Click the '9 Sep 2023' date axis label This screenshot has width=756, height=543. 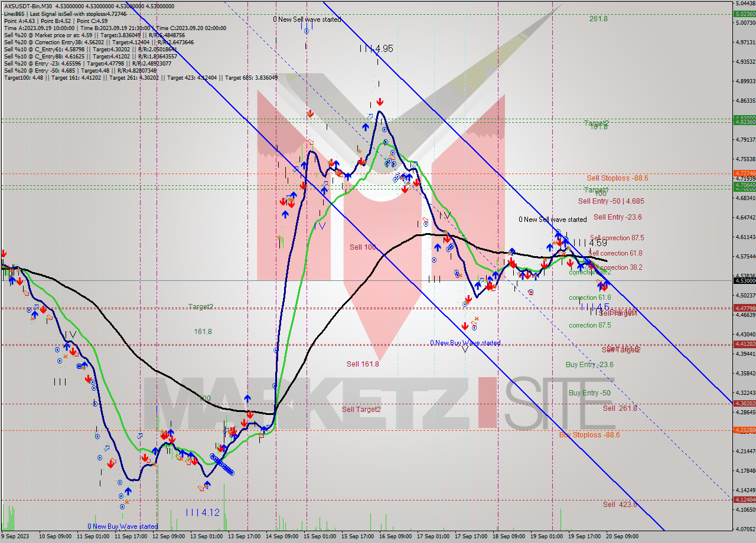coord(15,537)
